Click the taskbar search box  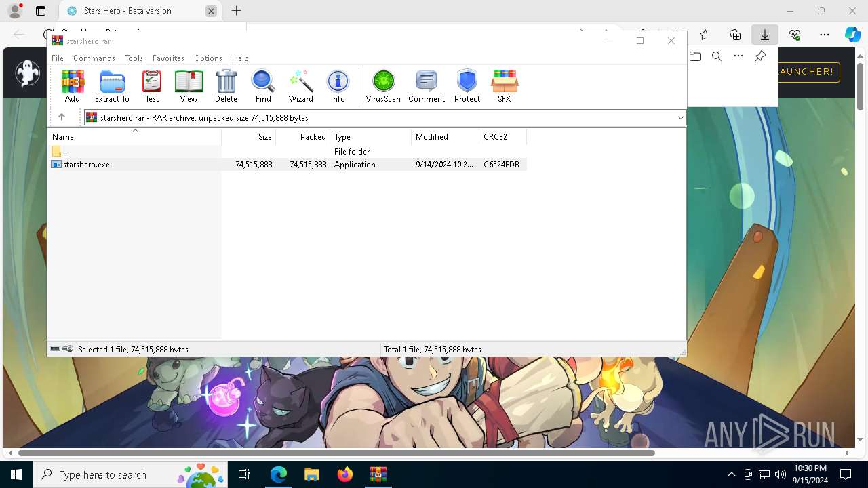[x=130, y=474]
